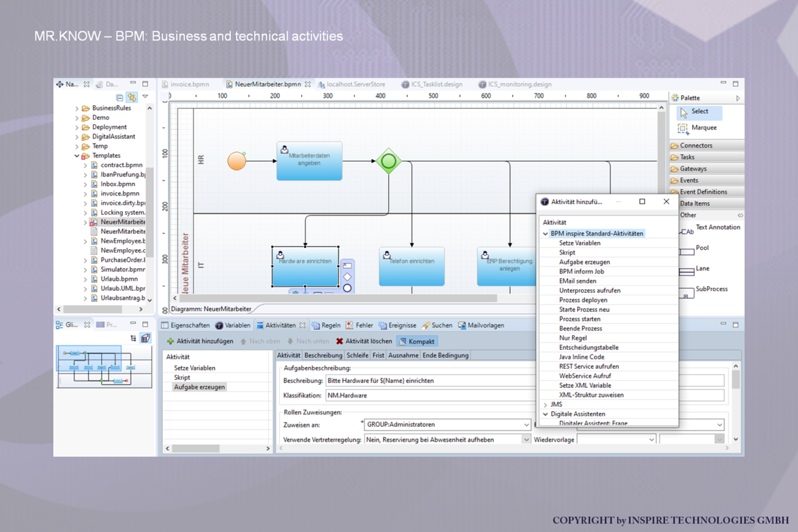Expand the Deployment folder
The height and width of the screenshot is (532, 798).
[77, 127]
